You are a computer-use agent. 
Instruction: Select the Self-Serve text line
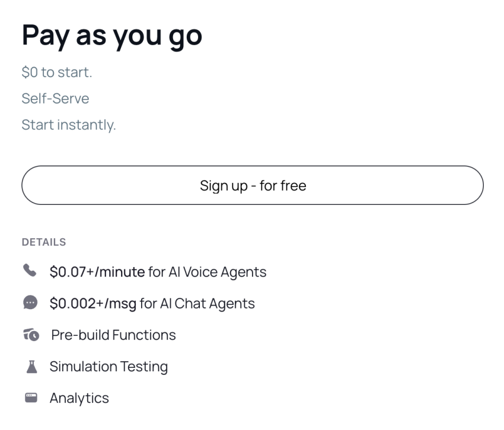[x=55, y=98]
